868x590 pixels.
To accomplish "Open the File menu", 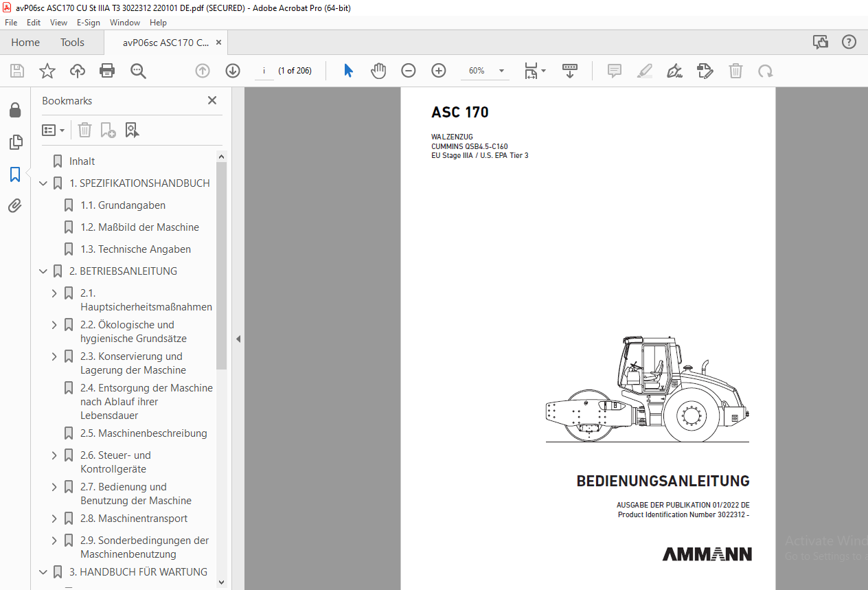I will (x=11, y=22).
